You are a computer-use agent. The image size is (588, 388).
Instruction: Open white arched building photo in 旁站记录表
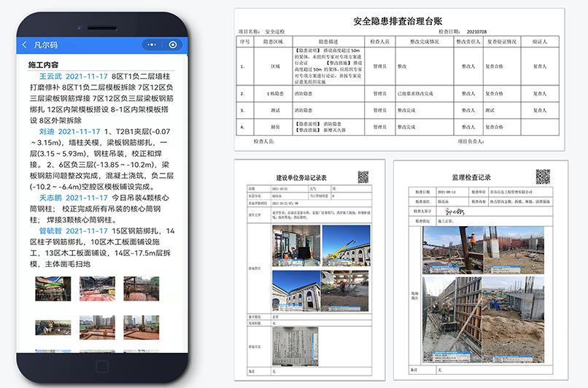point(296,291)
